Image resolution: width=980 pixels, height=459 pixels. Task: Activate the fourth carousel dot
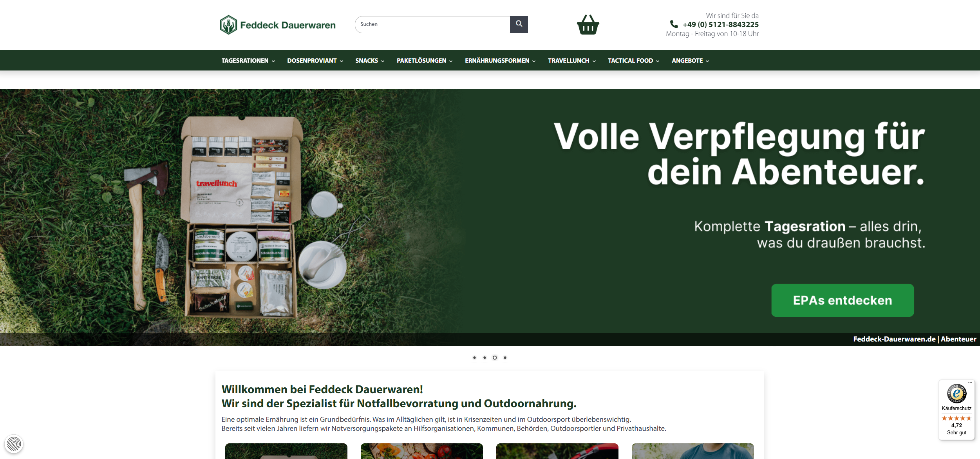click(x=505, y=357)
